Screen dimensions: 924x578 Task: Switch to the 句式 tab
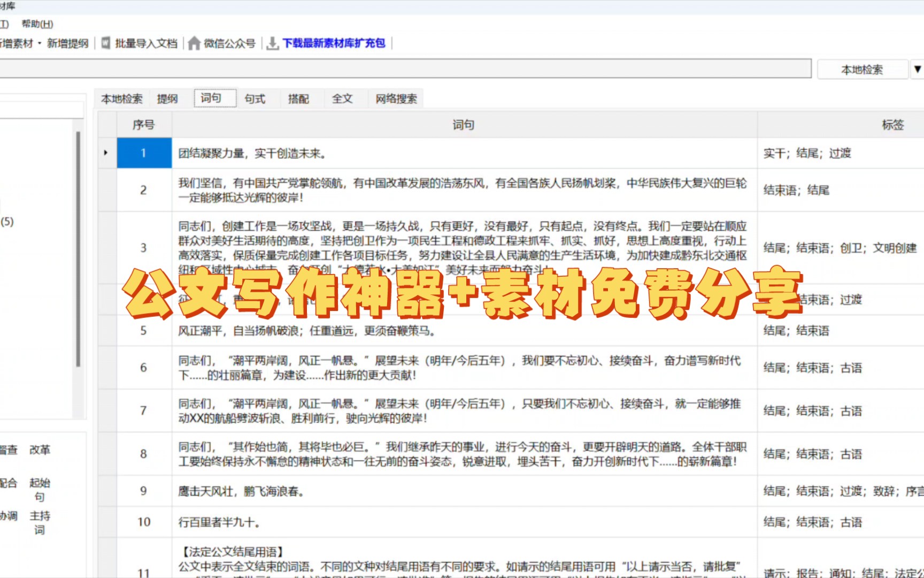255,98
